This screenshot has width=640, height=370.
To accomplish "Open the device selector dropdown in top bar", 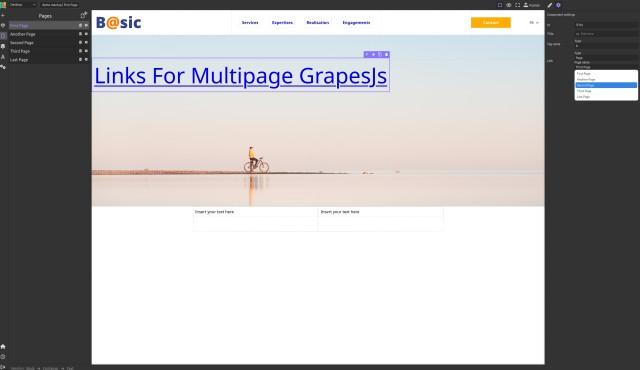I will (x=23, y=5).
